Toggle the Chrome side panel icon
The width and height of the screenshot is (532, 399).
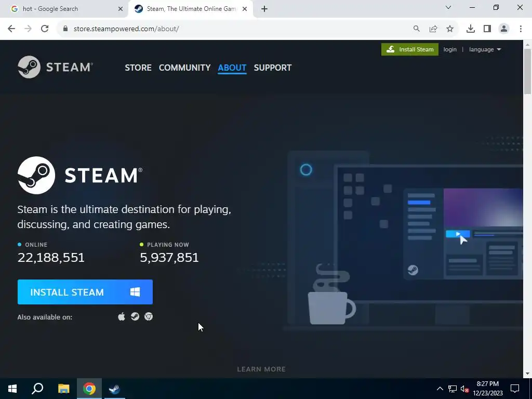(x=487, y=29)
